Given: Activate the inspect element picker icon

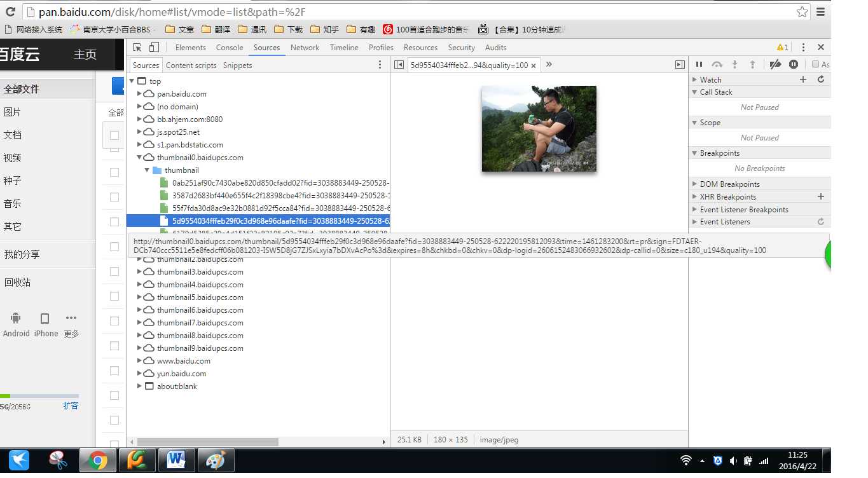Looking at the screenshot, I should click(x=137, y=48).
